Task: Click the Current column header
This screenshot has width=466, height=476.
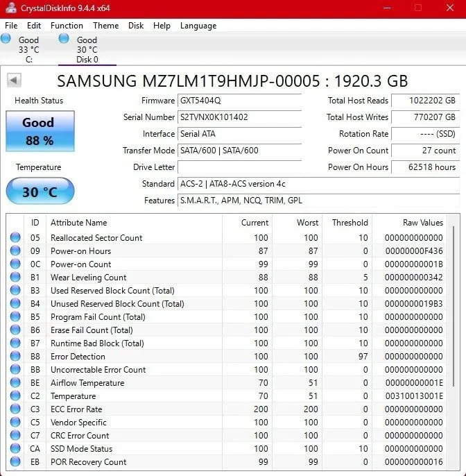Action: [x=248, y=223]
